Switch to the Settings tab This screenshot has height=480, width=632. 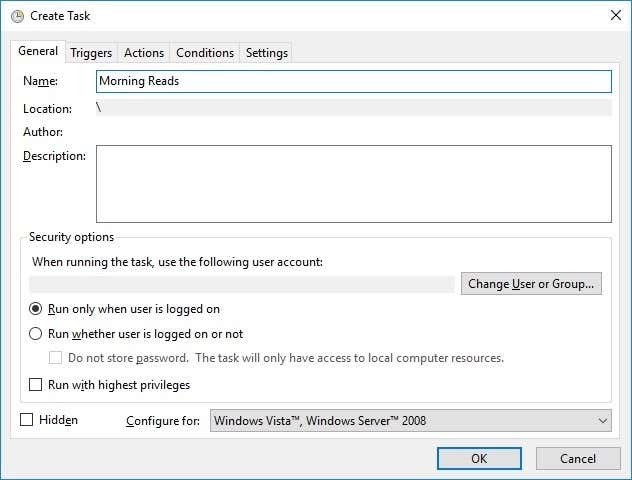point(266,53)
